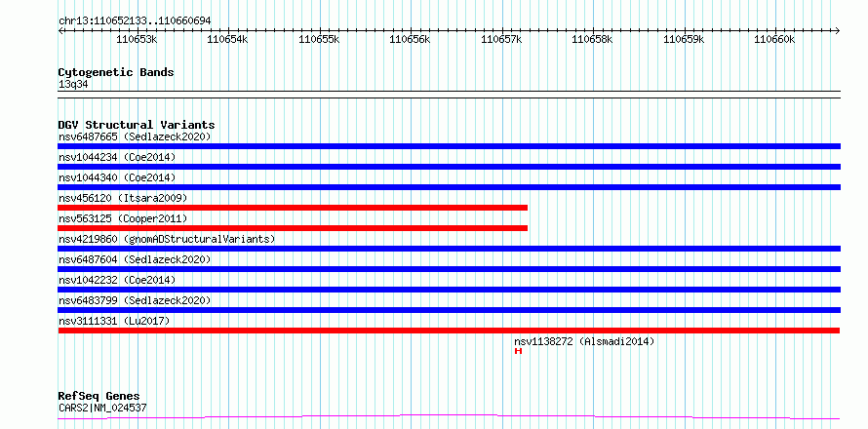
Task: Click the left arrowhead of the ruler
Action: (x=60, y=30)
